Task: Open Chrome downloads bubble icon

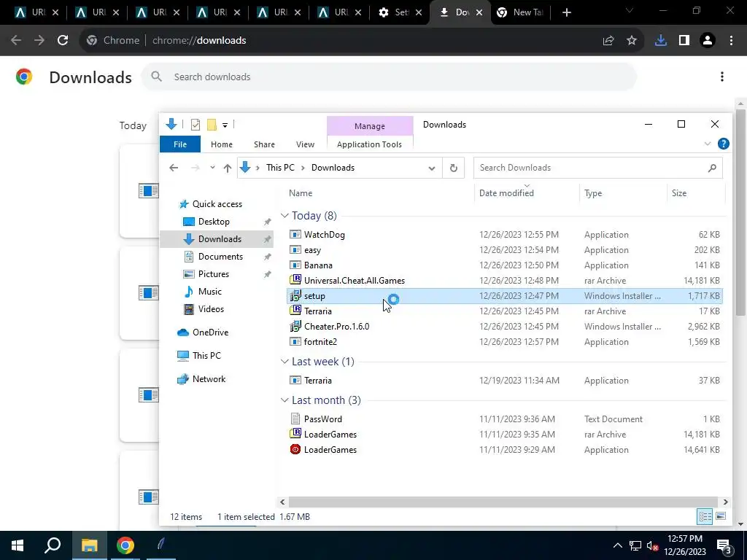Action: click(x=660, y=41)
